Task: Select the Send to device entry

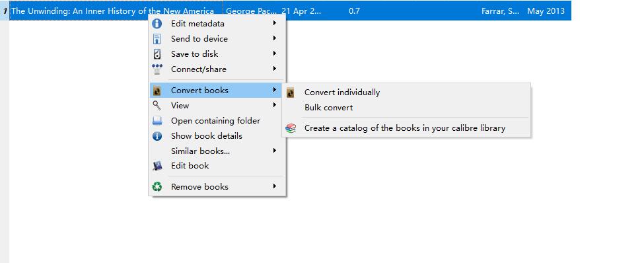Action: click(x=217, y=38)
